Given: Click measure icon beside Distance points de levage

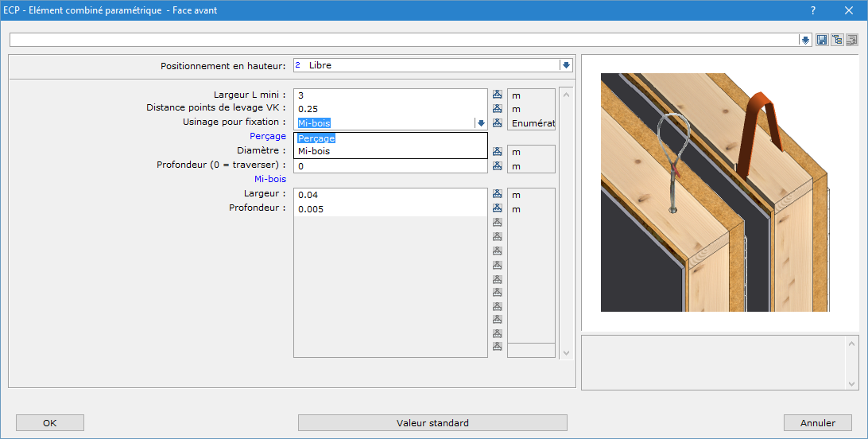Looking at the screenshot, I should coord(498,109).
